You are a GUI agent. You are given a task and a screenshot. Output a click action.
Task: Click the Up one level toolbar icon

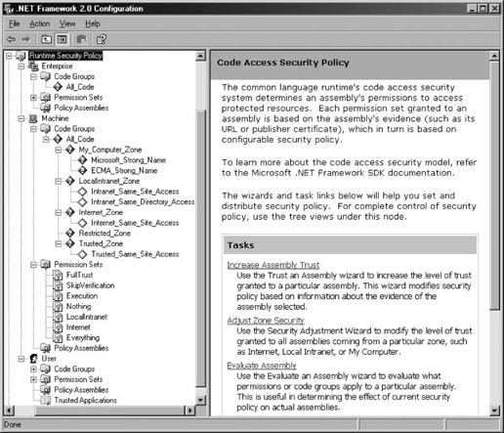click(46, 39)
